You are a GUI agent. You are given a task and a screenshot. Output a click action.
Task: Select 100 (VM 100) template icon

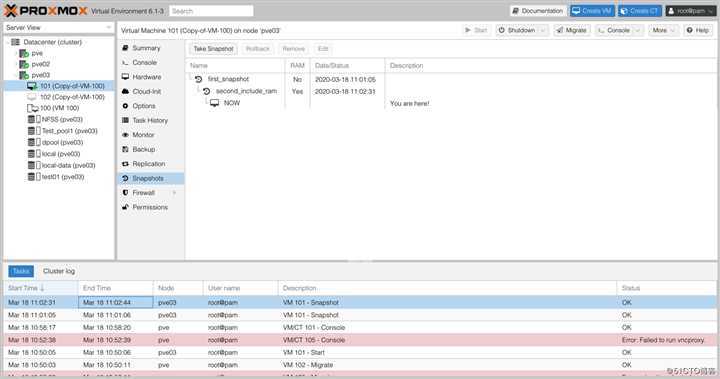pos(32,108)
